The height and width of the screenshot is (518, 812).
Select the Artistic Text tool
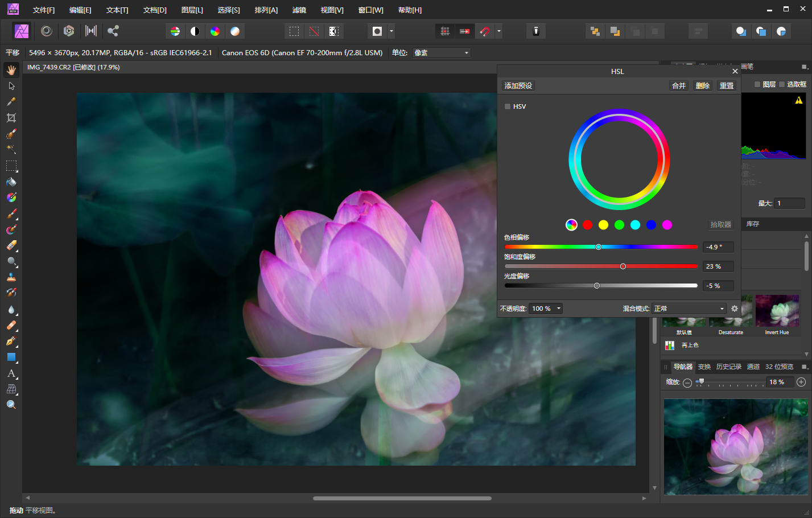coord(11,373)
